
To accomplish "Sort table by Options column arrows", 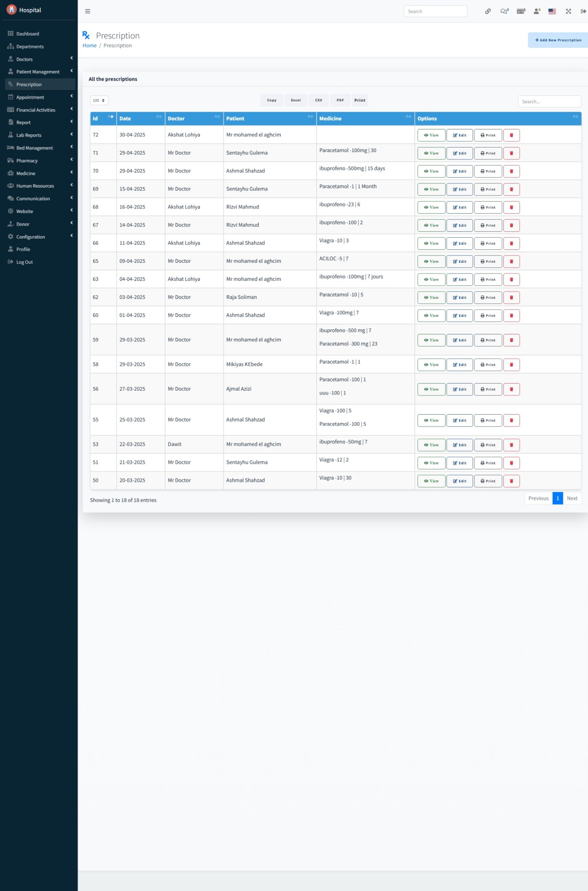I will [575, 117].
